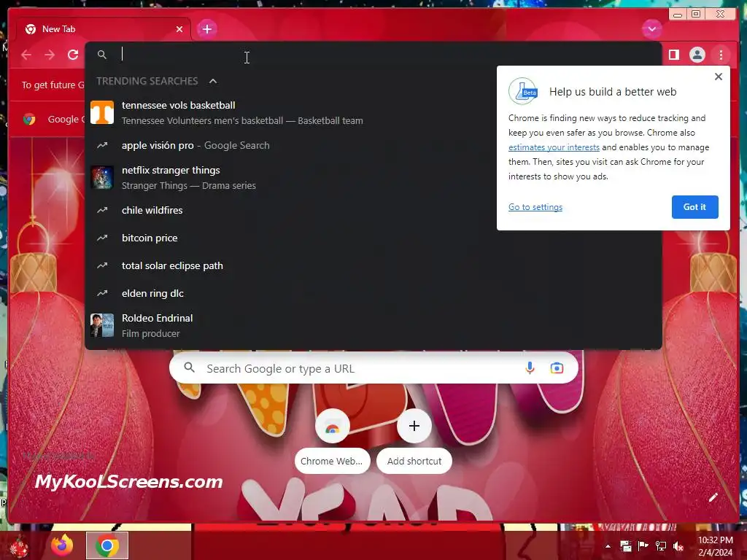Select the elden ring dlc suggestion
This screenshot has height=560, width=747.
[x=373, y=293]
